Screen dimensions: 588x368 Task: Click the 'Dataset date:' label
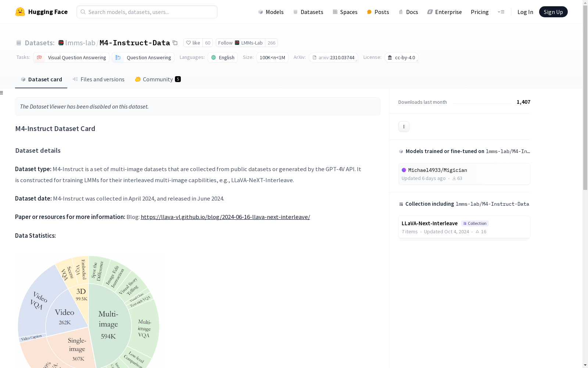click(33, 199)
